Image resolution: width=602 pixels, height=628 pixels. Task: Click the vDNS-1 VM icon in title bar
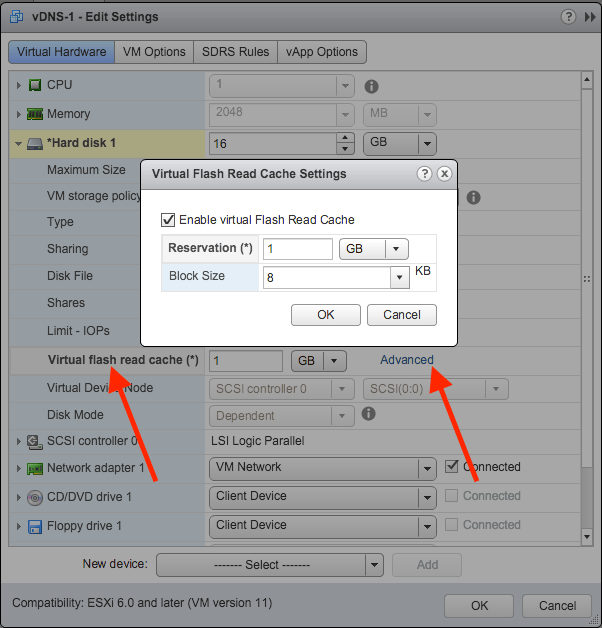click(16, 17)
